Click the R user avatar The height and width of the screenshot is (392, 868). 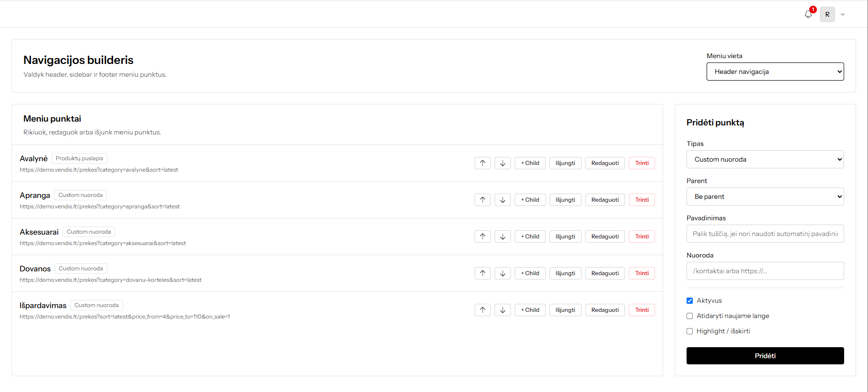827,14
